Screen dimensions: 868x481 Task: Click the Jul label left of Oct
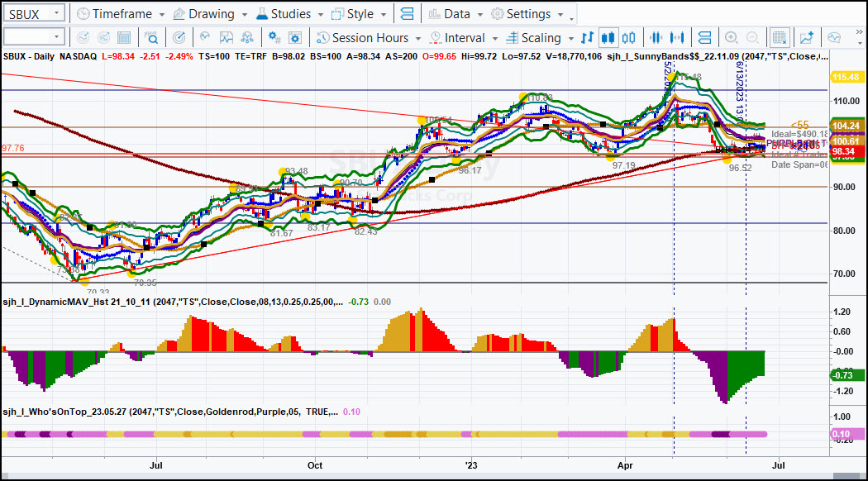click(156, 465)
